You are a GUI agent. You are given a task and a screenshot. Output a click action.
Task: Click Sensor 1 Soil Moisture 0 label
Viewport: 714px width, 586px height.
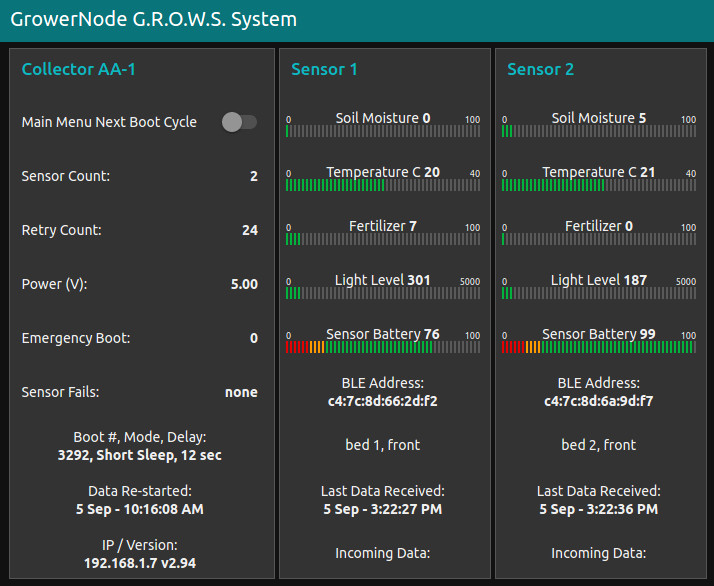383,118
